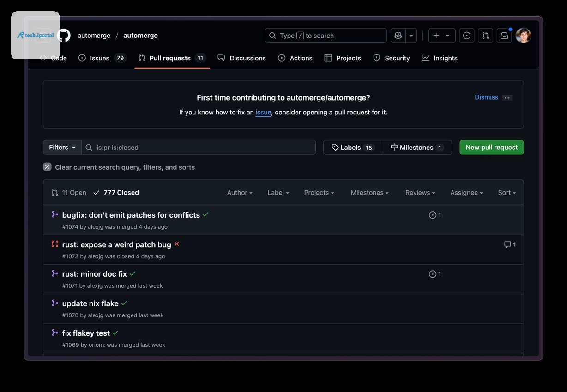Viewport: 567px width, 392px height.
Task: Dismiss the first time contributing banner
Action: coord(486,97)
